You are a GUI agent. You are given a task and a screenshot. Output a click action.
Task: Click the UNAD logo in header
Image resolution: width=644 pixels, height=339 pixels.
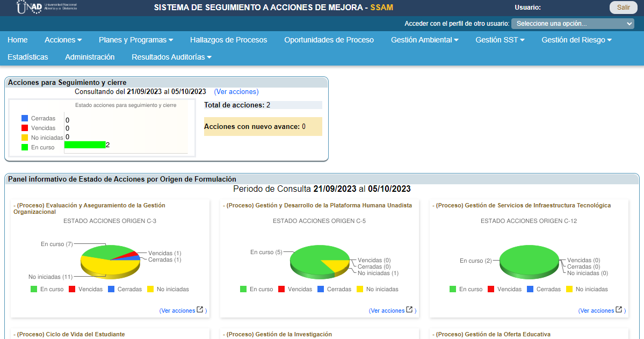(47, 7)
